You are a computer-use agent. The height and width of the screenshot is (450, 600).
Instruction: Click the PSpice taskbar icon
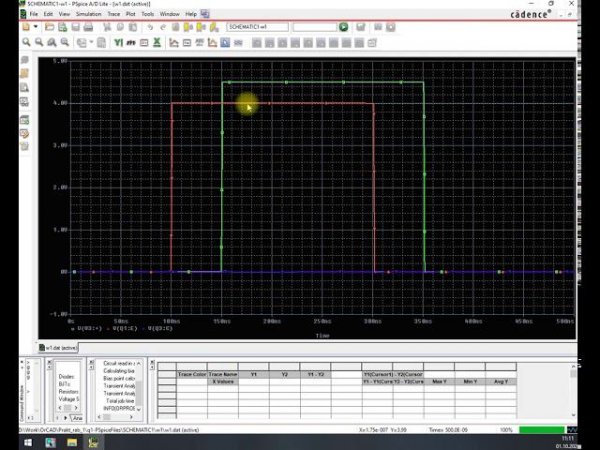point(93,442)
